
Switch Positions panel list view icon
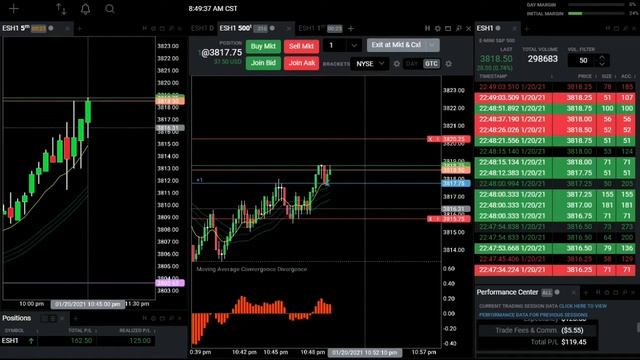click(x=53, y=318)
